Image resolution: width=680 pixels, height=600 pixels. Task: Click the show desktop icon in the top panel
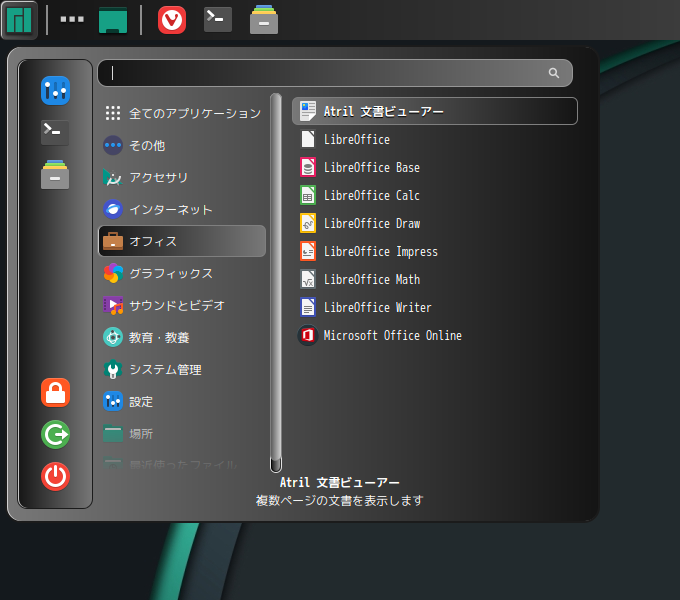pyautogui.click(x=113, y=20)
